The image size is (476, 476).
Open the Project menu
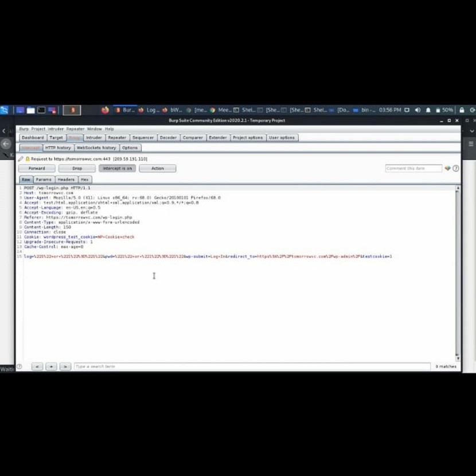tap(38, 128)
